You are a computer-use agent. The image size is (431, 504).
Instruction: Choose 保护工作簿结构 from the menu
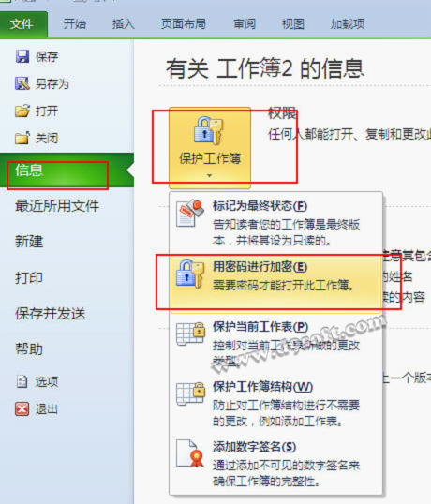[275, 404]
